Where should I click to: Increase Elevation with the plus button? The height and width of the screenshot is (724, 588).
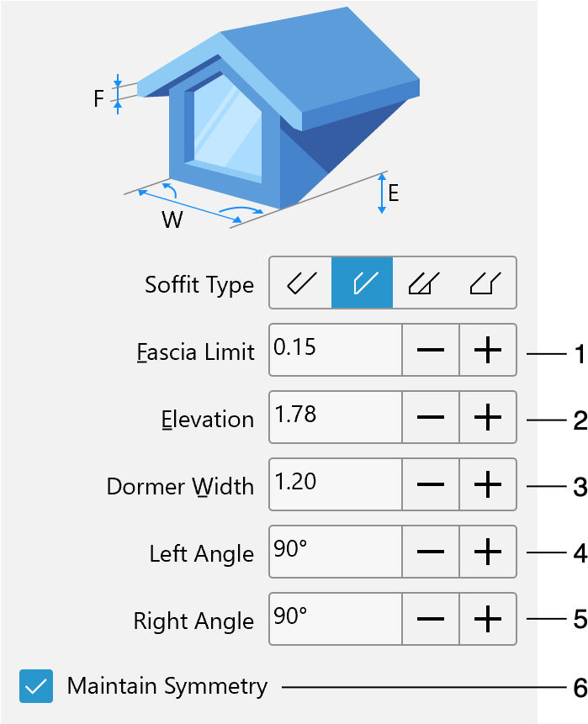[x=488, y=417]
